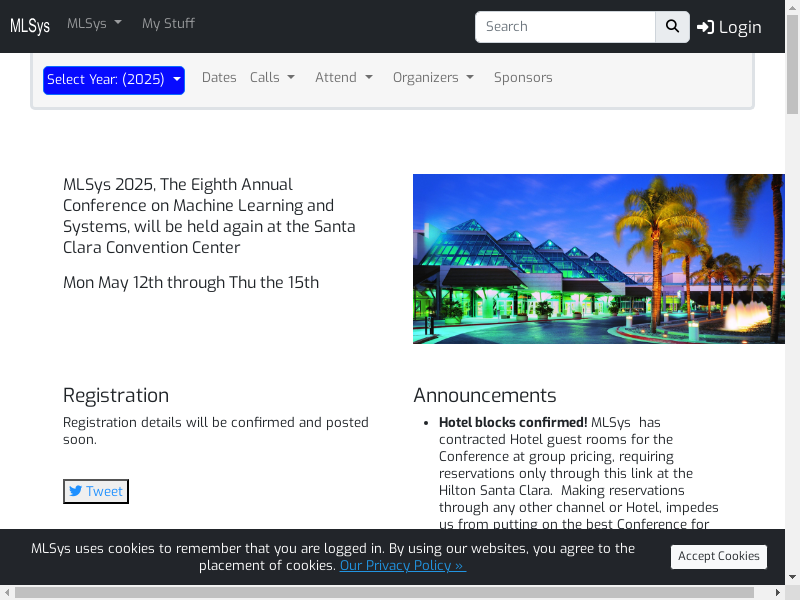Click the scroll-down arrow on vertical scrollbar

793,577
